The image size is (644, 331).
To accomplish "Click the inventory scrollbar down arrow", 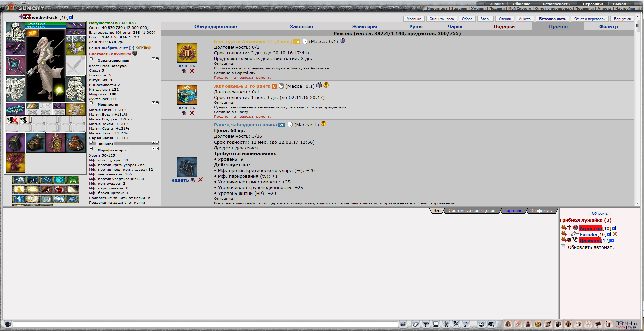I will (x=637, y=203).
